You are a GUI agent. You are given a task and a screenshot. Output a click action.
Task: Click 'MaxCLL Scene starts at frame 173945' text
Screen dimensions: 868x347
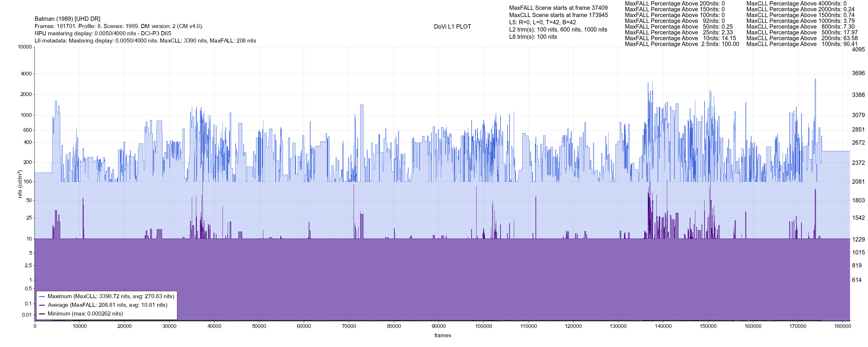coord(558,15)
